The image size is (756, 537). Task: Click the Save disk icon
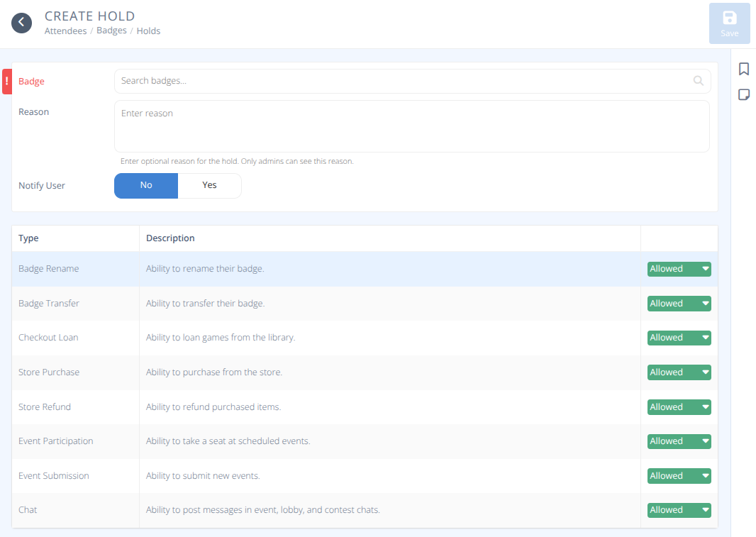pyautogui.click(x=729, y=18)
